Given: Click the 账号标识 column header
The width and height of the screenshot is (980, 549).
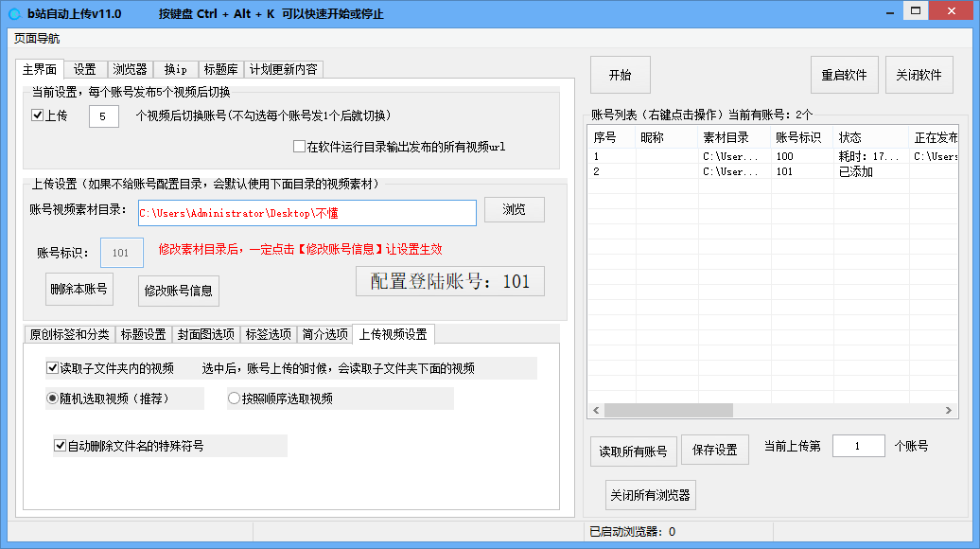Looking at the screenshot, I should pos(802,137).
